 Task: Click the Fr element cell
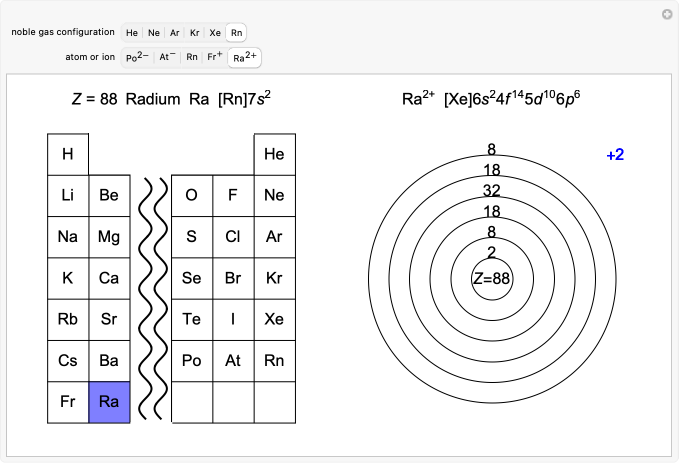[68, 402]
